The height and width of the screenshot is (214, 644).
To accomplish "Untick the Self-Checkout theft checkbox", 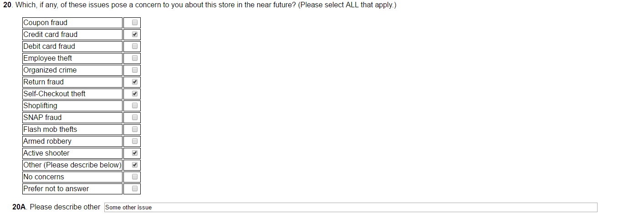I will (x=135, y=94).
